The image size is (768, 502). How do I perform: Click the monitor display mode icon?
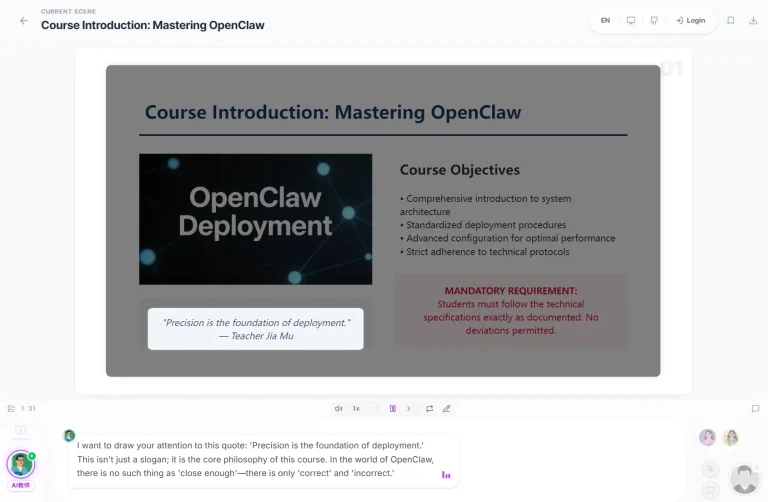pyautogui.click(x=631, y=20)
